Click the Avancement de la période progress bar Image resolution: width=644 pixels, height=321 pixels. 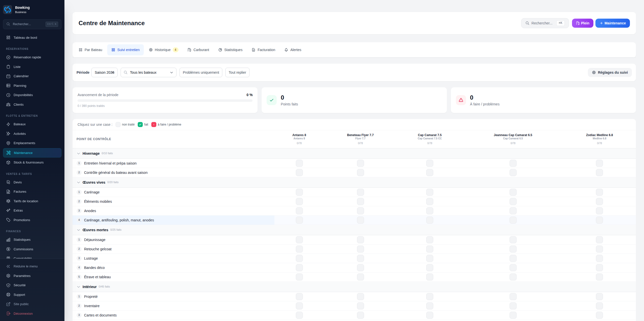click(165, 101)
